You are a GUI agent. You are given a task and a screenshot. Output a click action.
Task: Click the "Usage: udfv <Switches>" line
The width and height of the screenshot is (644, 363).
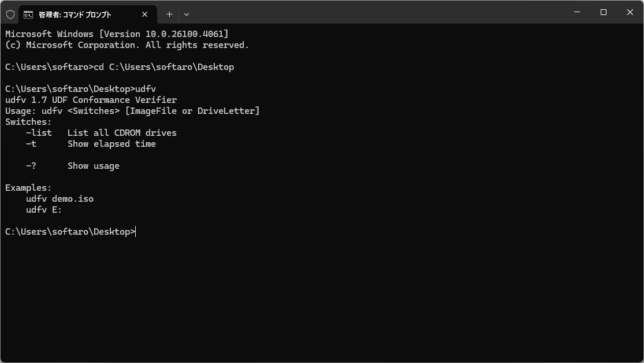[x=132, y=111]
